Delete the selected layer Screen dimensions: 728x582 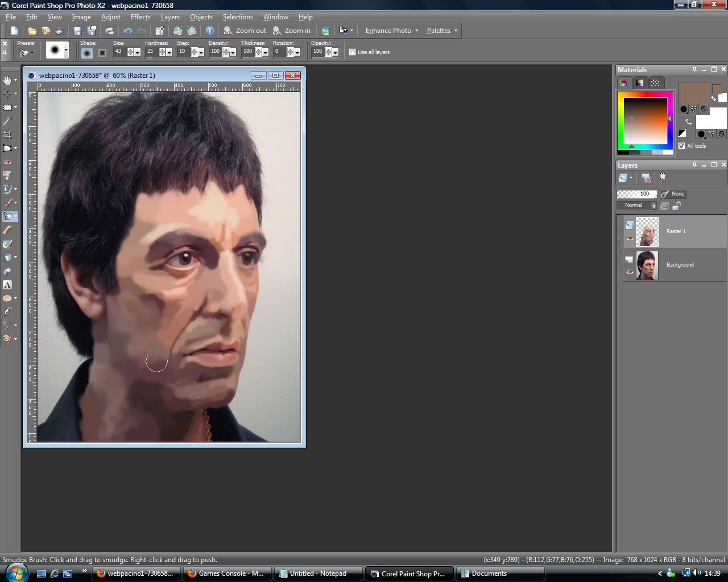[x=646, y=178]
